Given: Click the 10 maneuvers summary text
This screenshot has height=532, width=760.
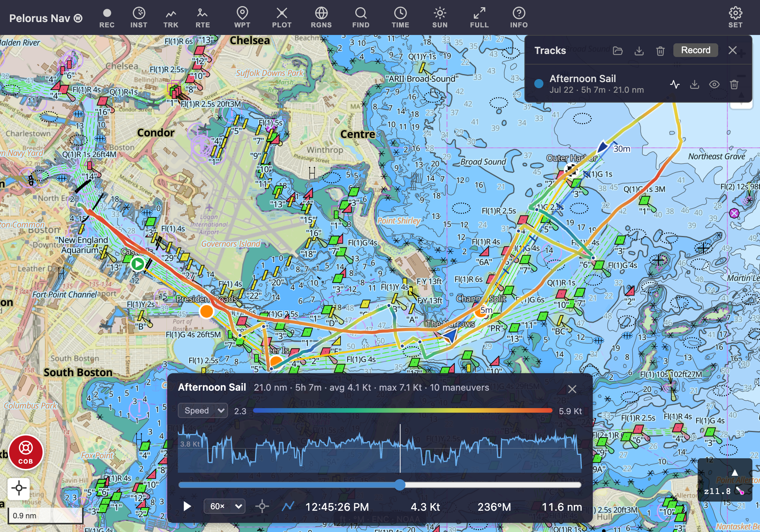Looking at the screenshot, I should tap(459, 388).
